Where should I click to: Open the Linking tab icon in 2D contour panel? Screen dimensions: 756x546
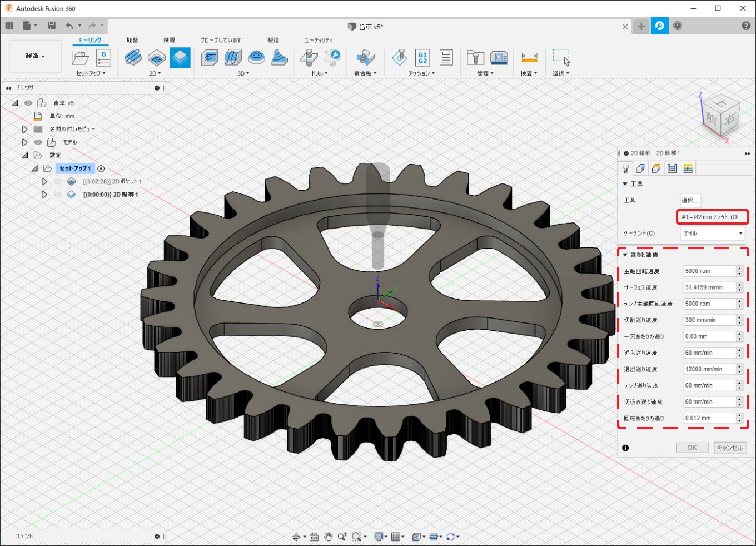[688, 168]
